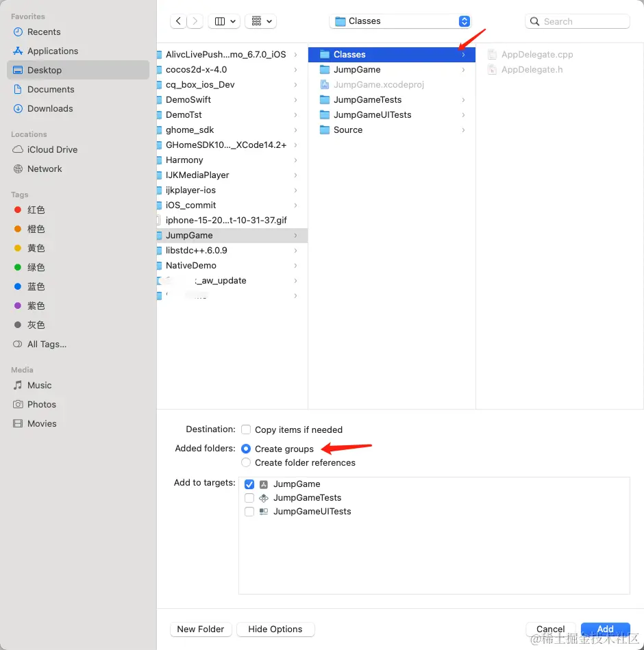This screenshot has height=650, width=644.
Task: Click the Add button
Action: [x=606, y=629]
